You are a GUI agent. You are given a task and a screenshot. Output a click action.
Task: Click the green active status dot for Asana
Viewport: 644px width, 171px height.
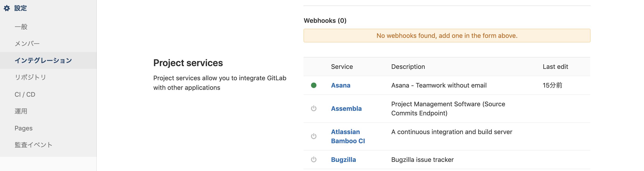click(x=314, y=85)
